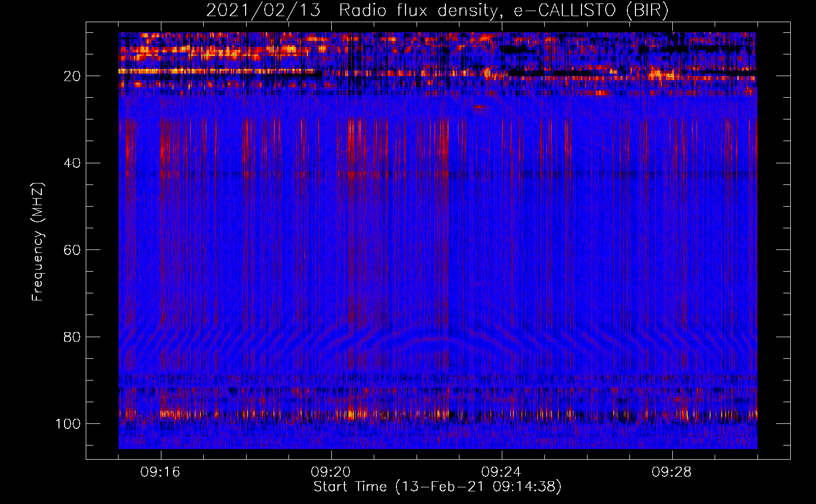Click spectrogram at 40 MHz and 09:16
Viewport: 816px width, 504px height.
(x=161, y=163)
